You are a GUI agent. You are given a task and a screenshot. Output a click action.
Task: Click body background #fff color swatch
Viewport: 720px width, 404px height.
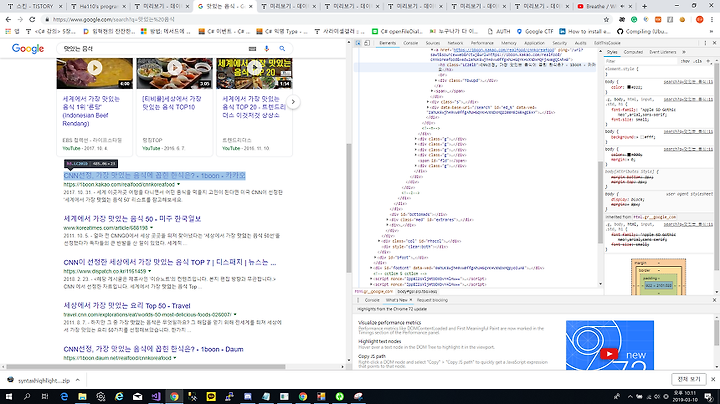[x=642, y=137]
